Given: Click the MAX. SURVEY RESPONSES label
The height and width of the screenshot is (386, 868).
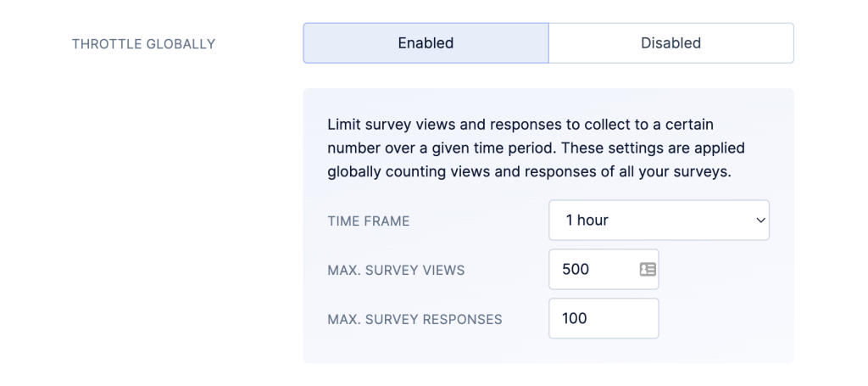Looking at the screenshot, I should (415, 320).
